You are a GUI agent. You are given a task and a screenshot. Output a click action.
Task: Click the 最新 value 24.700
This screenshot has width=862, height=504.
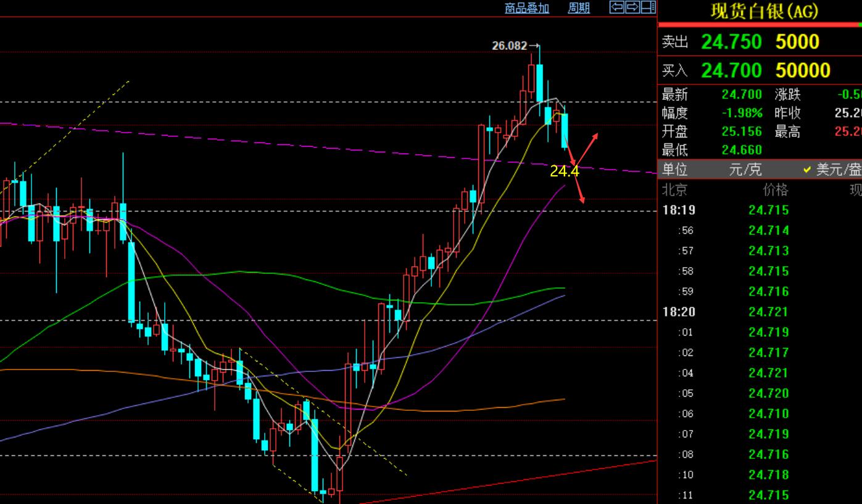pos(742,94)
